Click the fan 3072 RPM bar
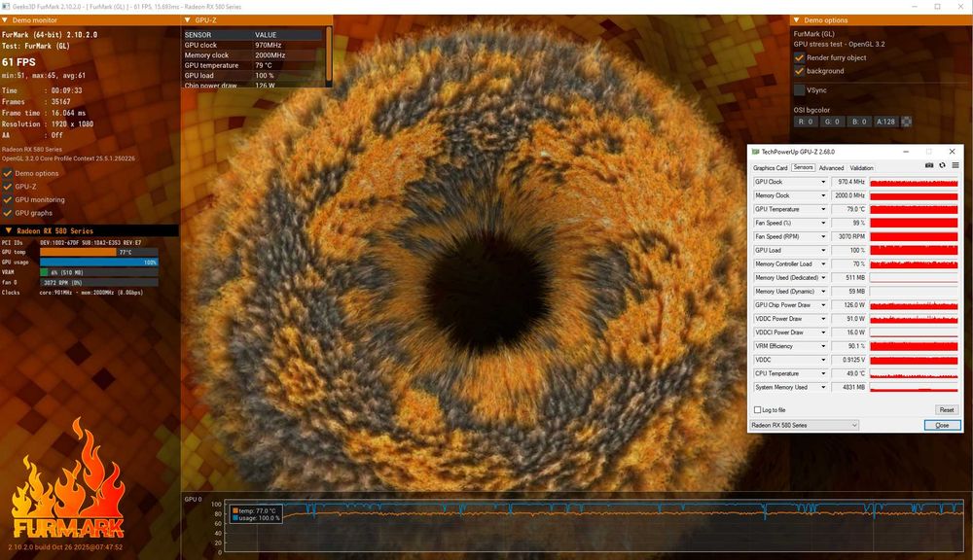 point(98,282)
